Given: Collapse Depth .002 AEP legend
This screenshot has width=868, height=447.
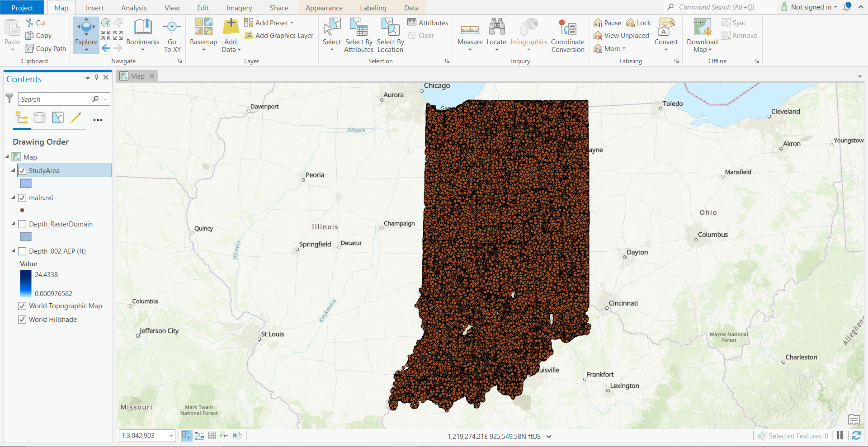Looking at the screenshot, I should (13, 251).
